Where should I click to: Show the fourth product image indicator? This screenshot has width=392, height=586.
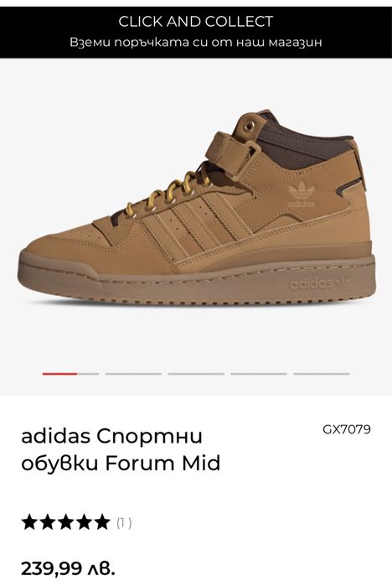259,373
